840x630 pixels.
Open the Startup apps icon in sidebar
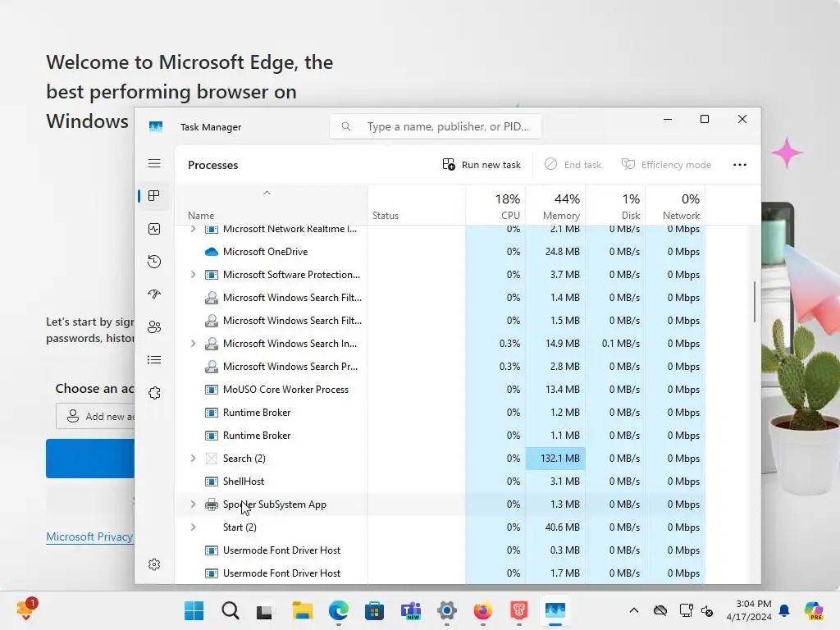pyautogui.click(x=154, y=294)
